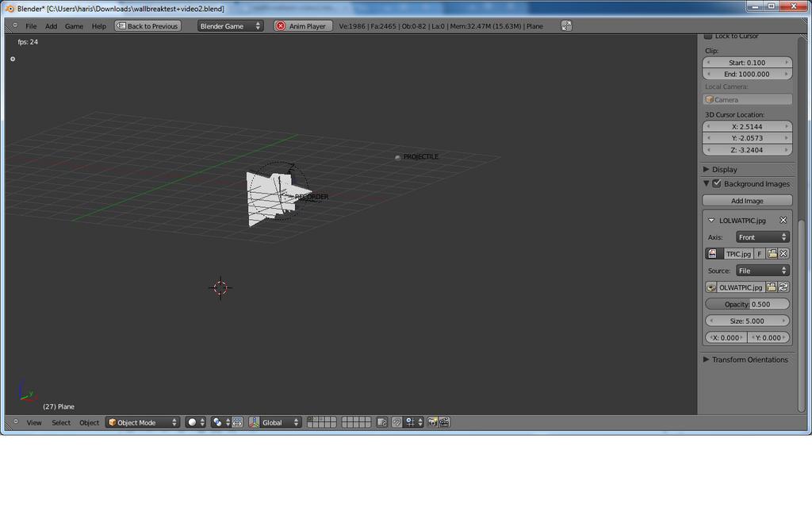The height and width of the screenshot is (519, 812).
Task: Click the open image folder icon beside F
Action: coord(772,253)
